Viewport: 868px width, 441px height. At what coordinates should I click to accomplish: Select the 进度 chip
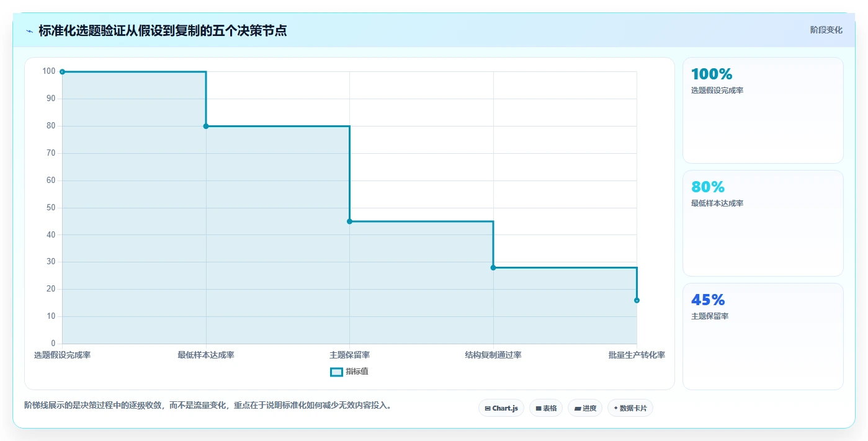[585, 408]
